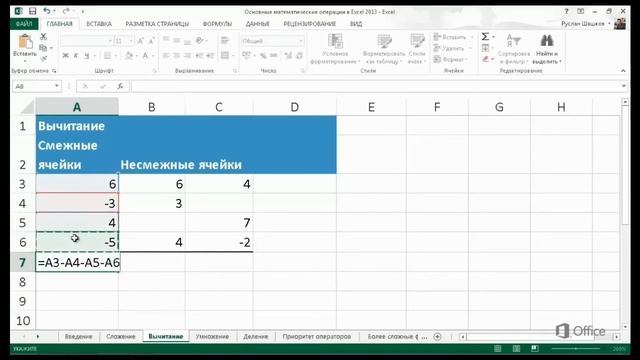The width and height of the screenshot is (640, 360).
Task: Click the Undo arrow in quick access toolbar
Action: [x=47, y=11]
